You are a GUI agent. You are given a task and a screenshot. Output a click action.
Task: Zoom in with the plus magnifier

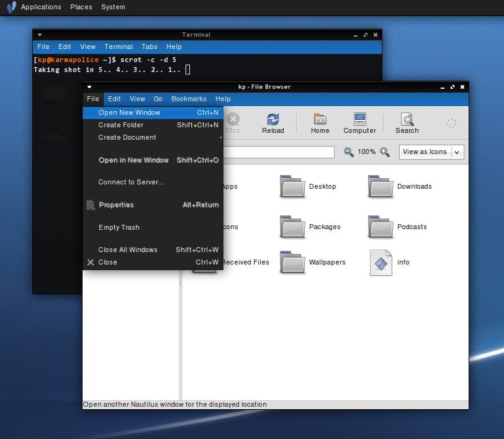tap(385, 152)
